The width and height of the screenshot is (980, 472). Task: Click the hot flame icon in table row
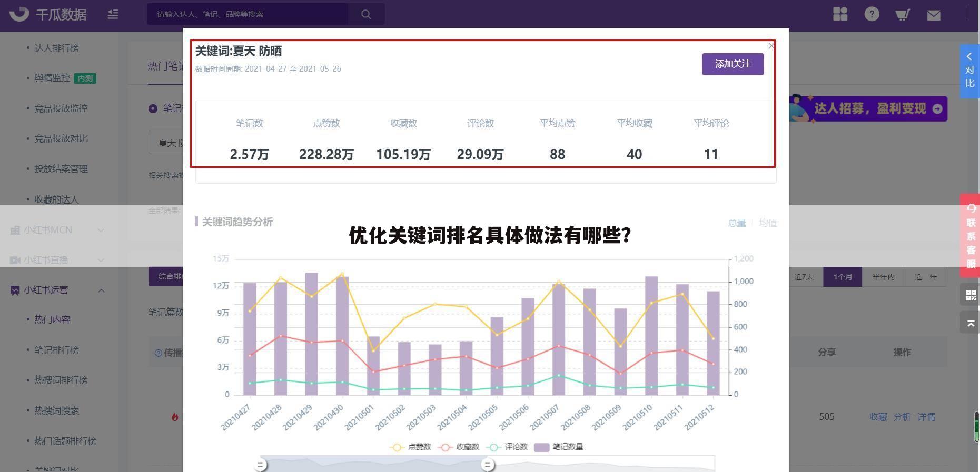tap(175, 417)
